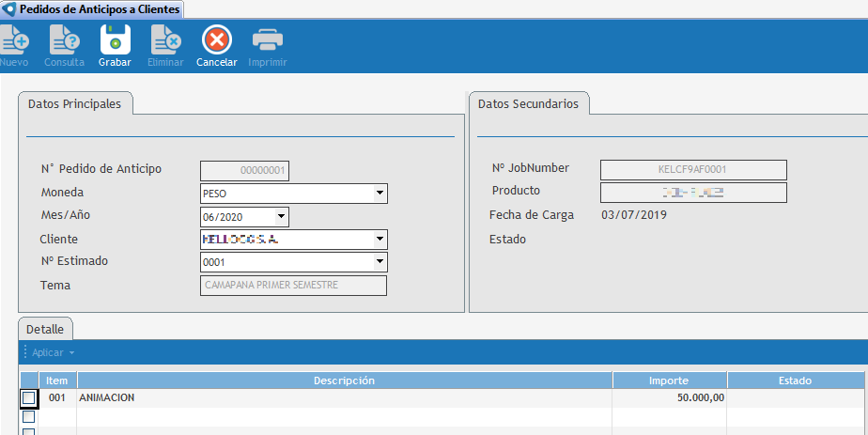The height and width of the screenshot is (435, 868).
Task: Sort by the Importe column header
Action: click(669, 381)
